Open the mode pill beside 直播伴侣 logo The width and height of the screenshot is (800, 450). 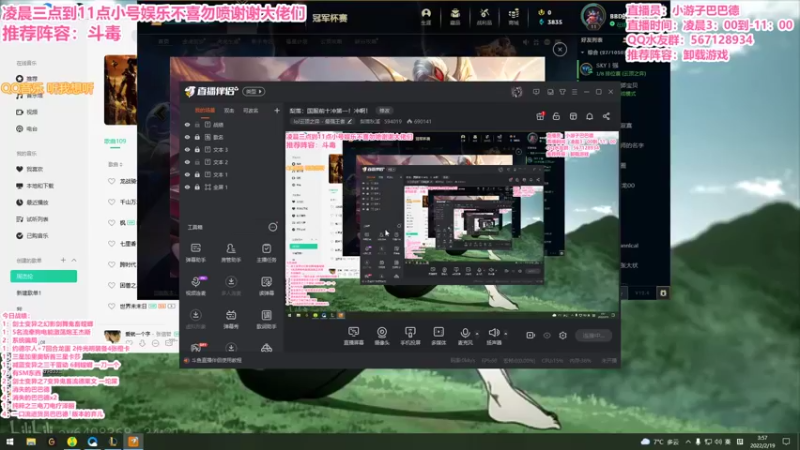(254, 92)
